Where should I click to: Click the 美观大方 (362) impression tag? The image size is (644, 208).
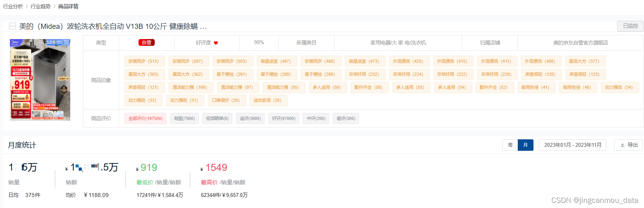pos(188,74)
